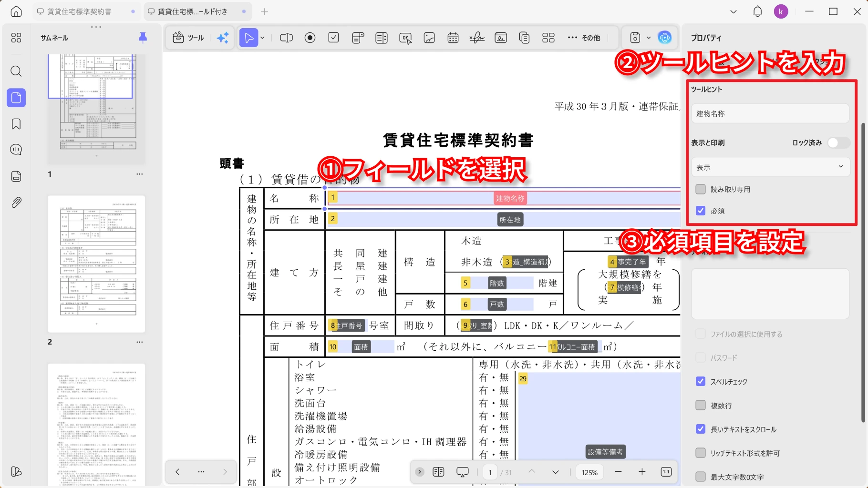The image size is (868, 488).
Task: Open page 1 thumbnail options menu
Action: point(139,174)
